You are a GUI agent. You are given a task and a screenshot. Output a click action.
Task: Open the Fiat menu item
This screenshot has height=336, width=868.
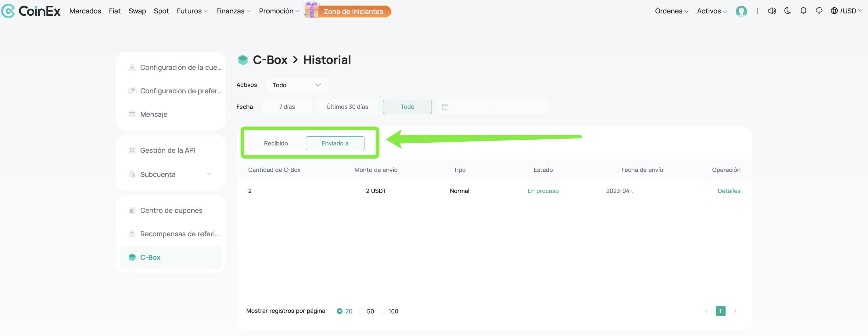click(115, 11)
